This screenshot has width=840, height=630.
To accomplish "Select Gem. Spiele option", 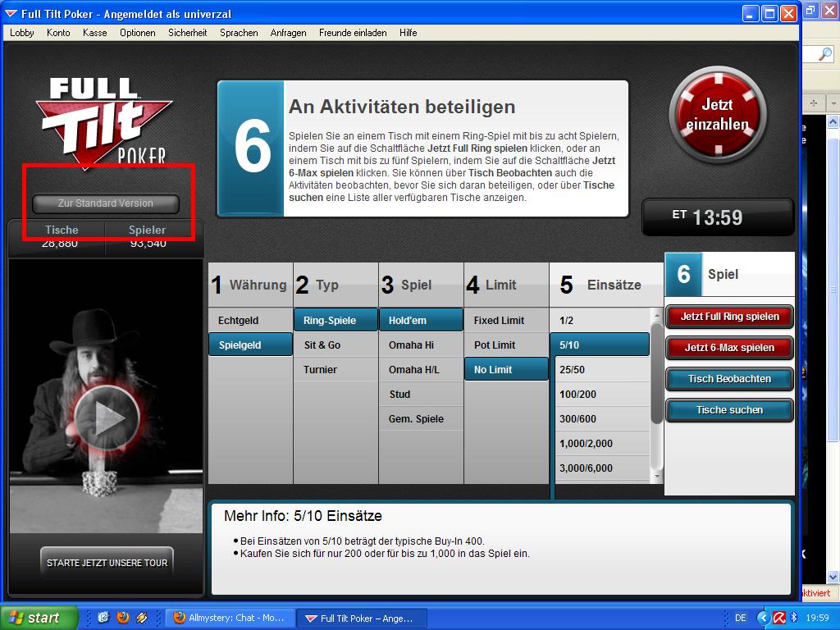I will tap(421, 419).
